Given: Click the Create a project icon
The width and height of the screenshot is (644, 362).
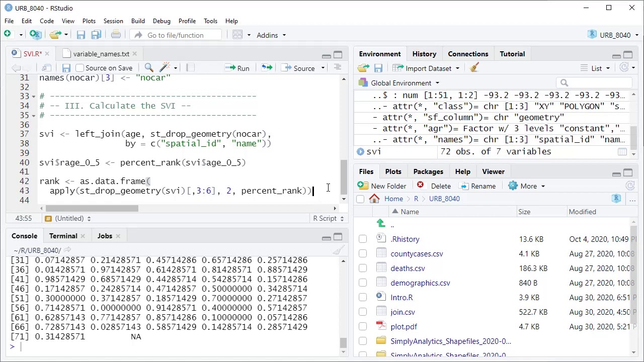Looking at the screenshot, I should [x=35, y=35].
